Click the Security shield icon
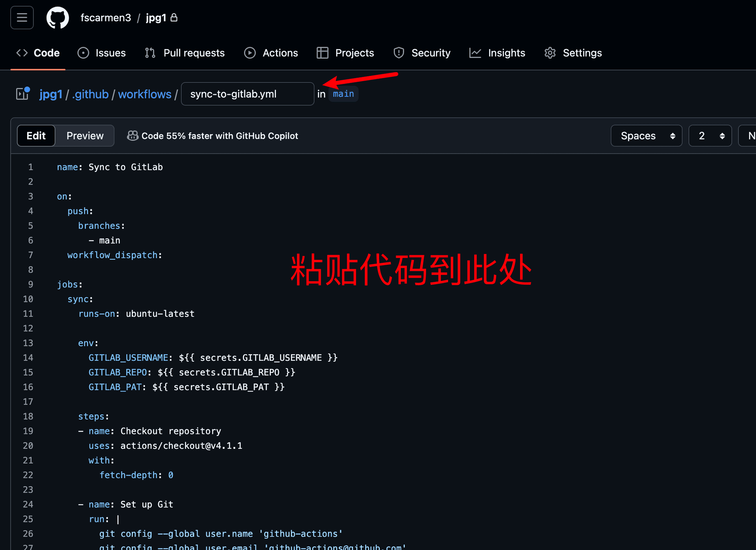 tap(399, 53)
